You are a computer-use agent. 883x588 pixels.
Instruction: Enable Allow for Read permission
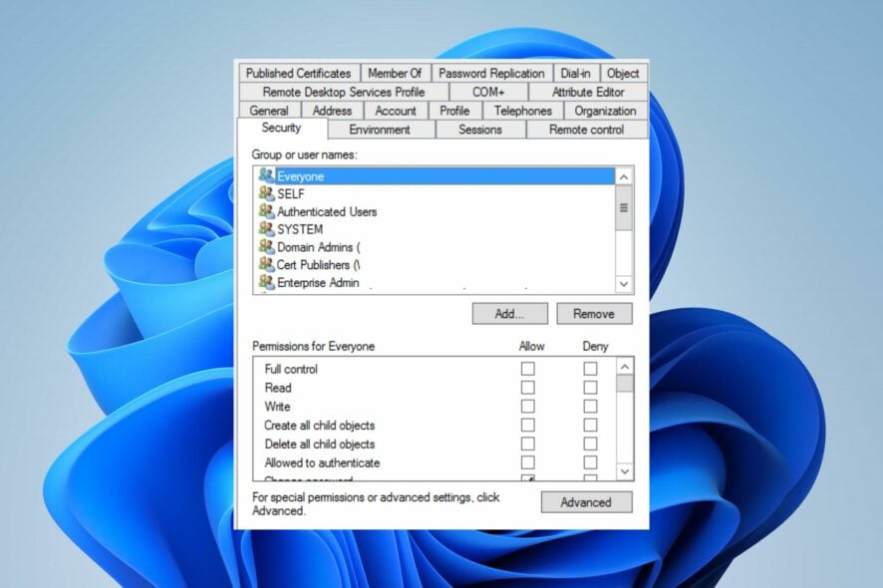tap(529, 387)
